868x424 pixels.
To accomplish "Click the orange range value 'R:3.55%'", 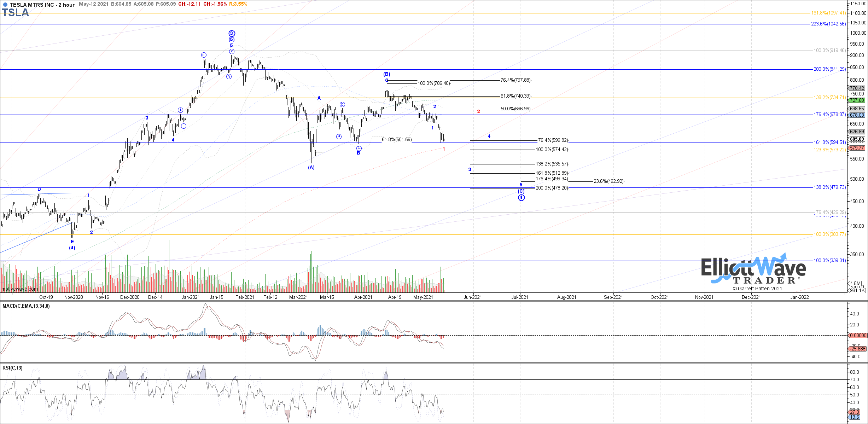I will (x=238, y=4).
